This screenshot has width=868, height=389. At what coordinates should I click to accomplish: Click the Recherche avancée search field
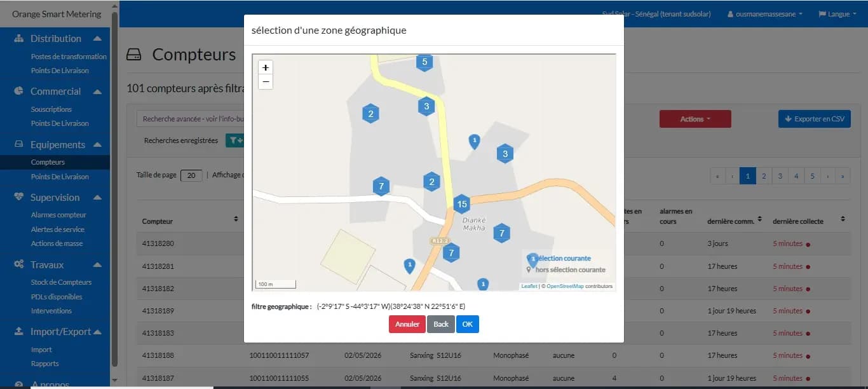click(x=192, y=119)
